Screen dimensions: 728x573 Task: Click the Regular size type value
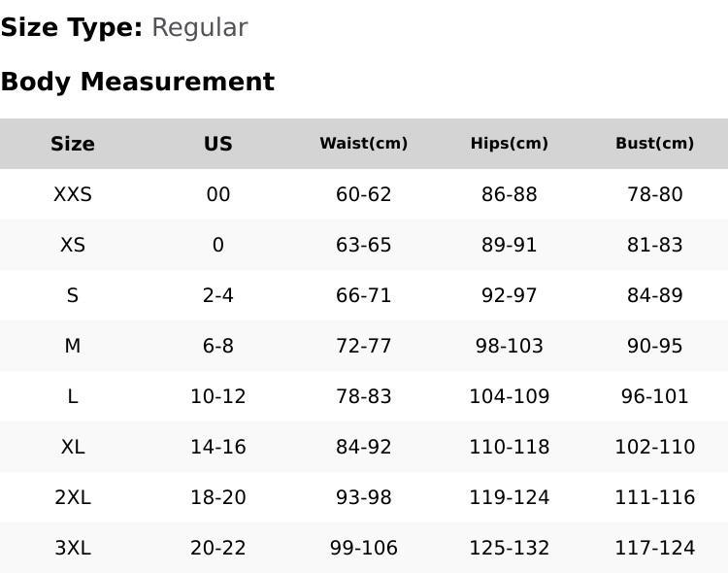point(200,27)
